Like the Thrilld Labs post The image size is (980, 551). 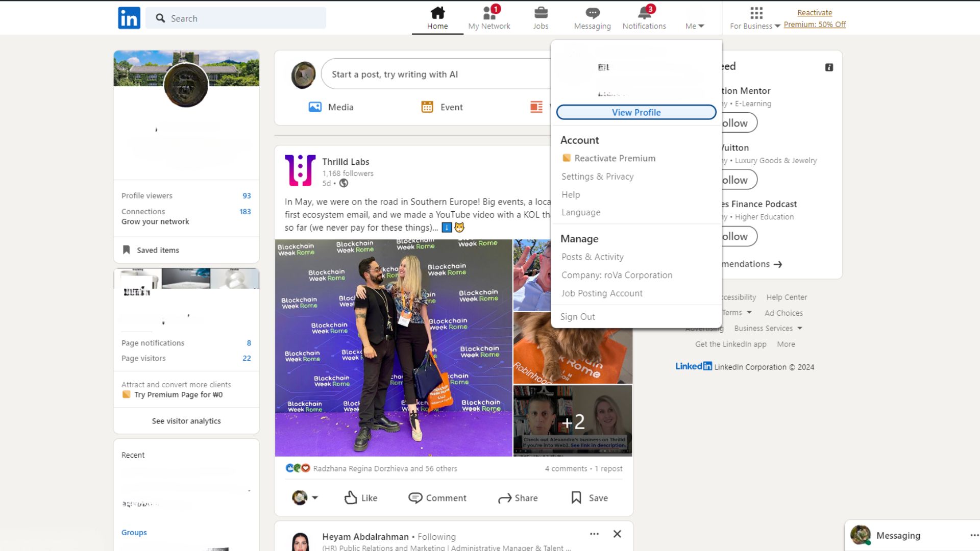point(361,498)
